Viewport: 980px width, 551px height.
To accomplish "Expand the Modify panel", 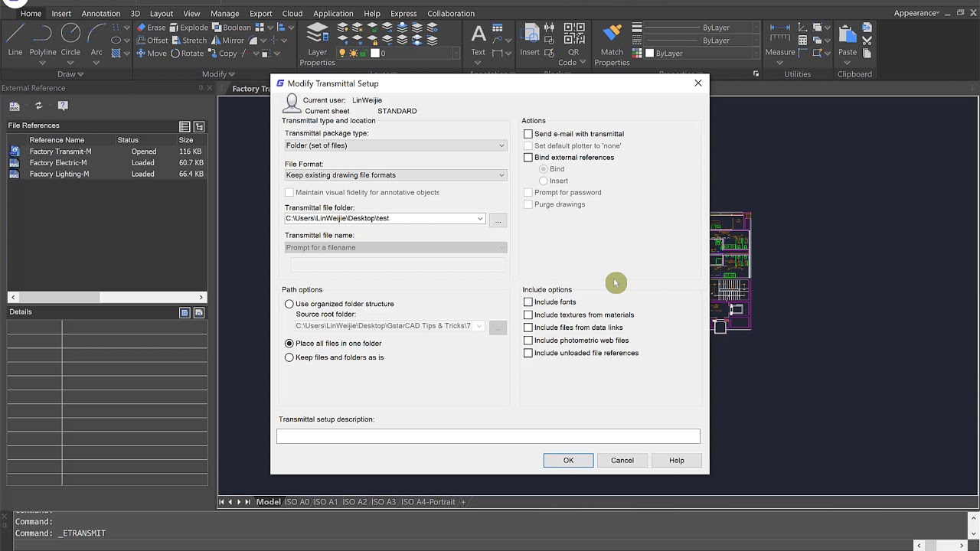I will click(x=218, y=74).
